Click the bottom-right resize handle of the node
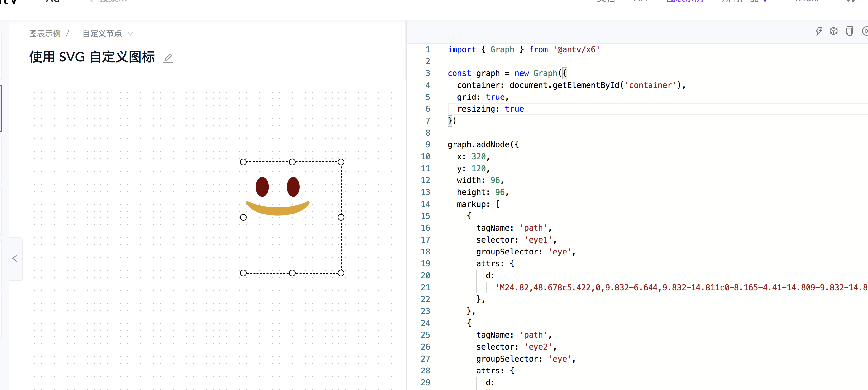This screenshot has height=390, width=868. pos(341,273)
